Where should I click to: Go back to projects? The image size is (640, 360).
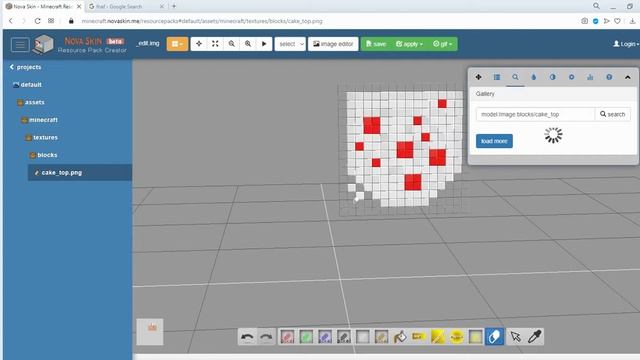pos(25,67)
